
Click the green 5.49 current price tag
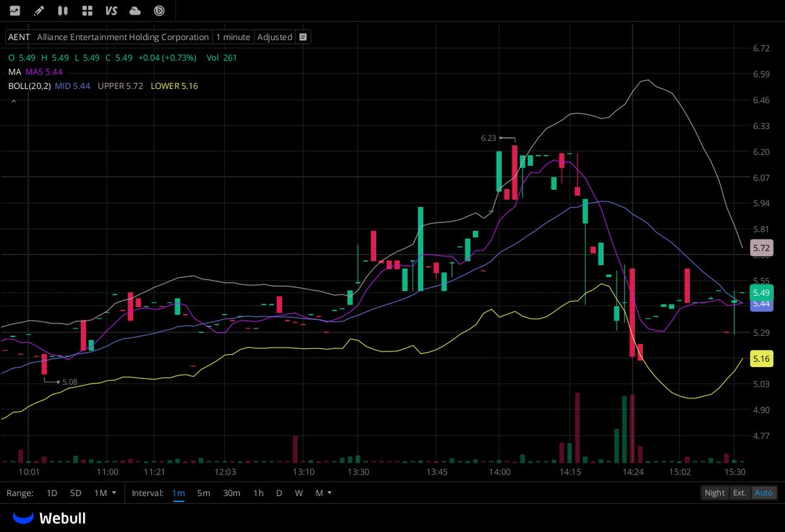[761, 293]
